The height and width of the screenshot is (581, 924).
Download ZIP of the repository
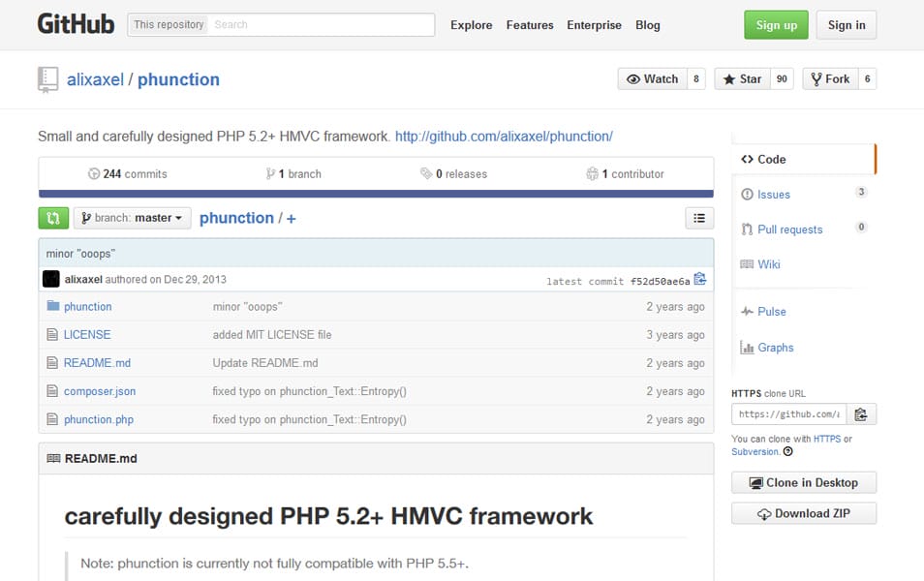(x=804, y=512)
